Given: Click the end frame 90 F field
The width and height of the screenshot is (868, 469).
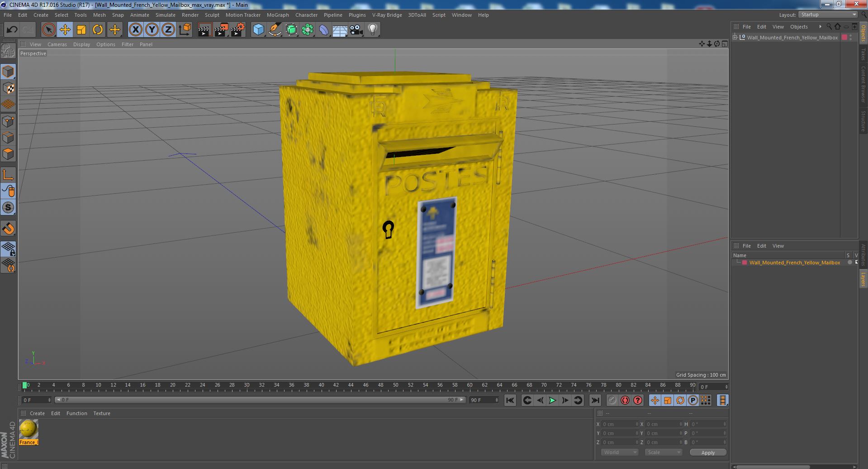Looking at the screenshot, I should [x=484, y=400].
